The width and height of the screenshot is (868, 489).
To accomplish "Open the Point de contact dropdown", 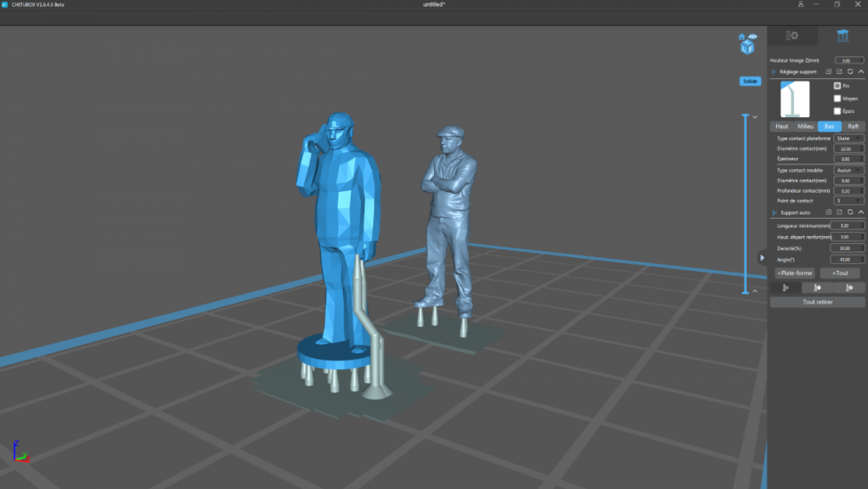I will pyautogui.click(x=849, y=201).
